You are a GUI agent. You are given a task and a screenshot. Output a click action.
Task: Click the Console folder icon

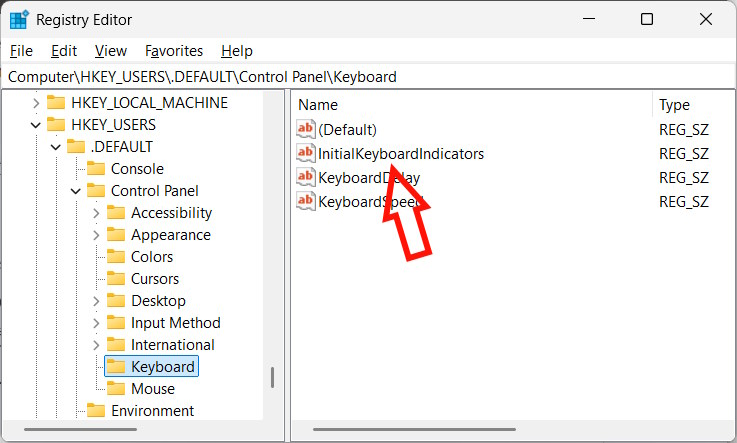click(x=96, y=169)
